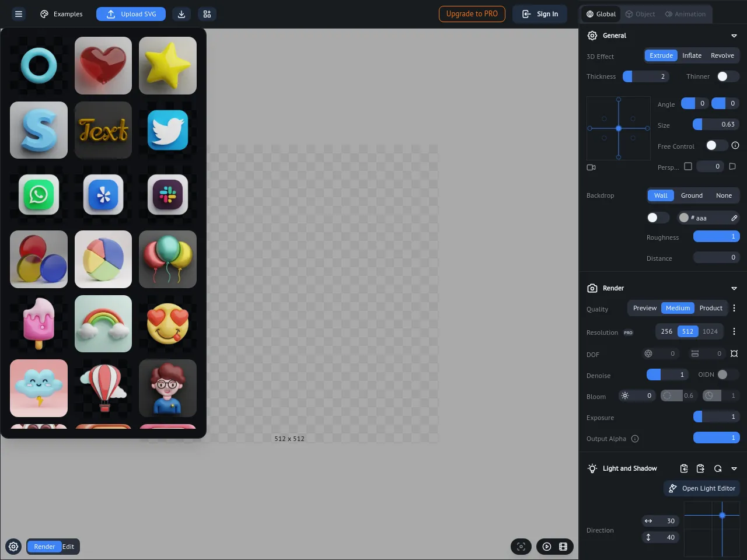Open the grid apps icon
The height and width of the screenshot is (560, 747).
[207, 14]
